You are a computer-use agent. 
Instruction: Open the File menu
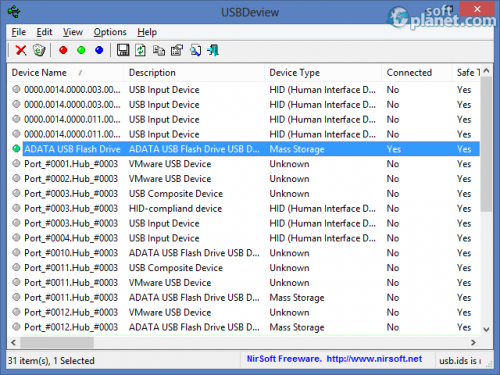(x=19, y=32)
